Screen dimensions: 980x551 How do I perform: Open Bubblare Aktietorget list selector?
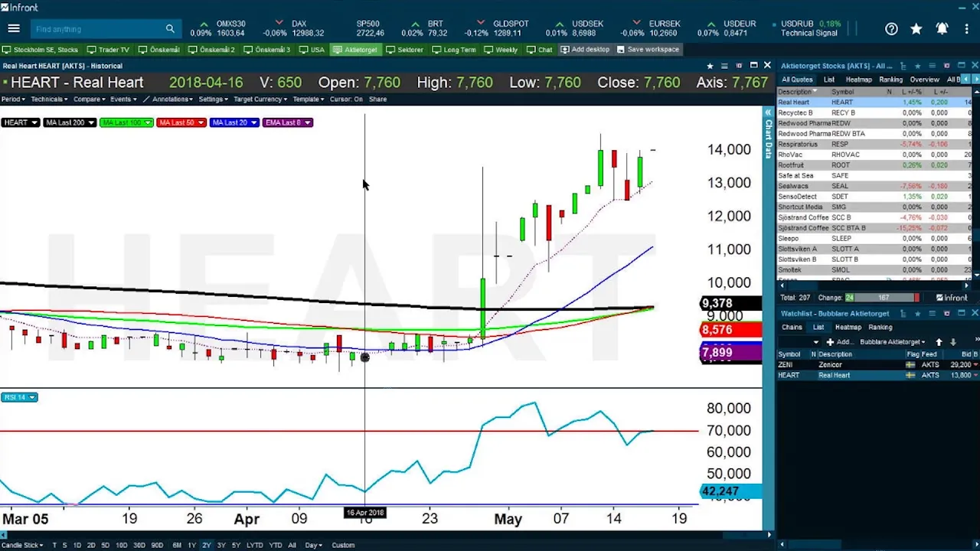coord(892,342)
